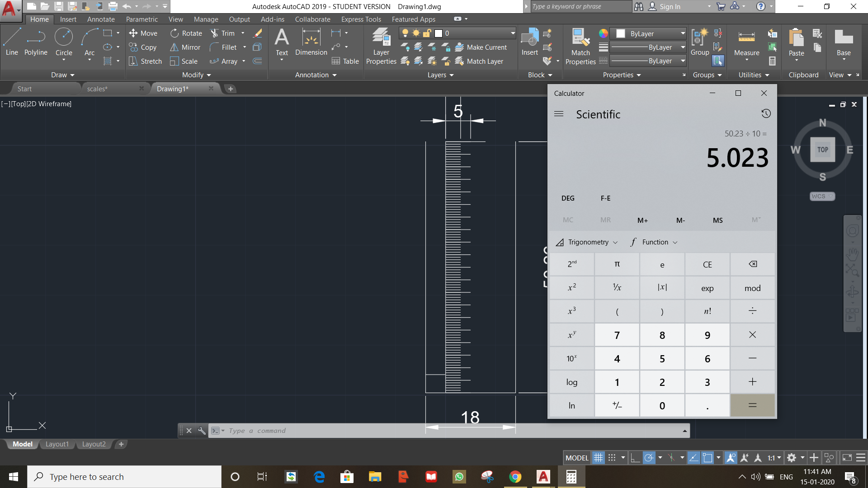Click the Trim modify tool
The image size is (868, 488).
(225, 33)
